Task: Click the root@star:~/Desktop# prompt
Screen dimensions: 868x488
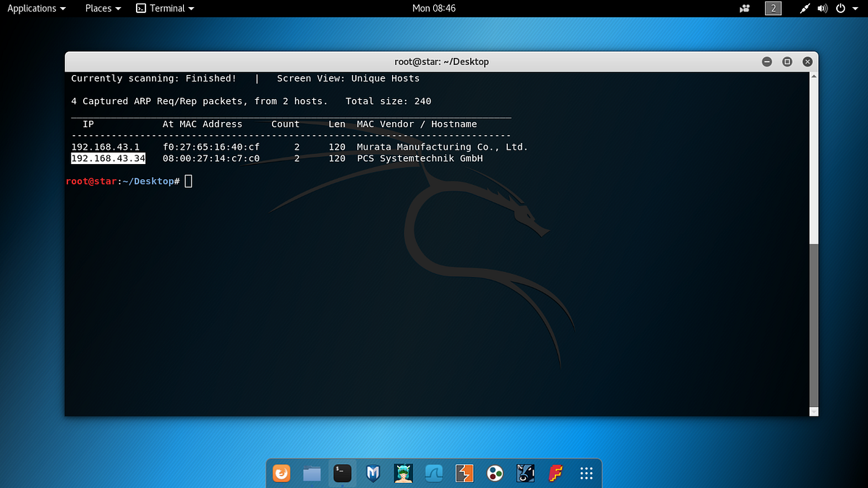Action: 123,181
